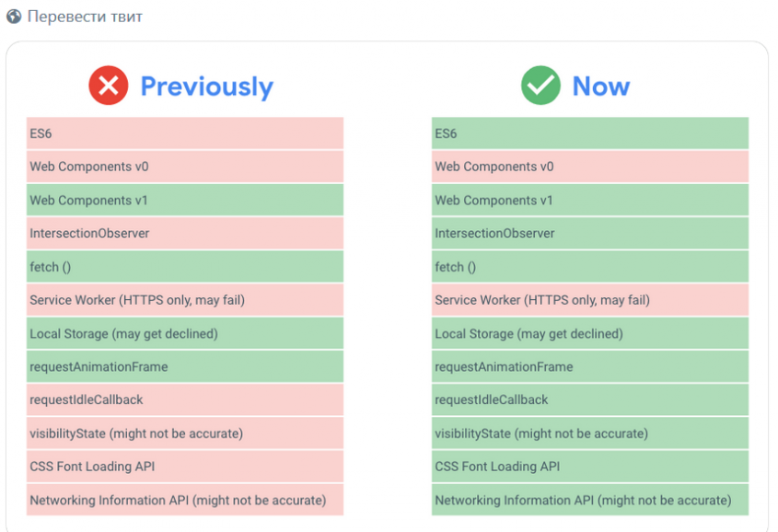Viewport: 778px width, 532px height.
Task: Click the blue Now heading
Action: tap(601, 87)
